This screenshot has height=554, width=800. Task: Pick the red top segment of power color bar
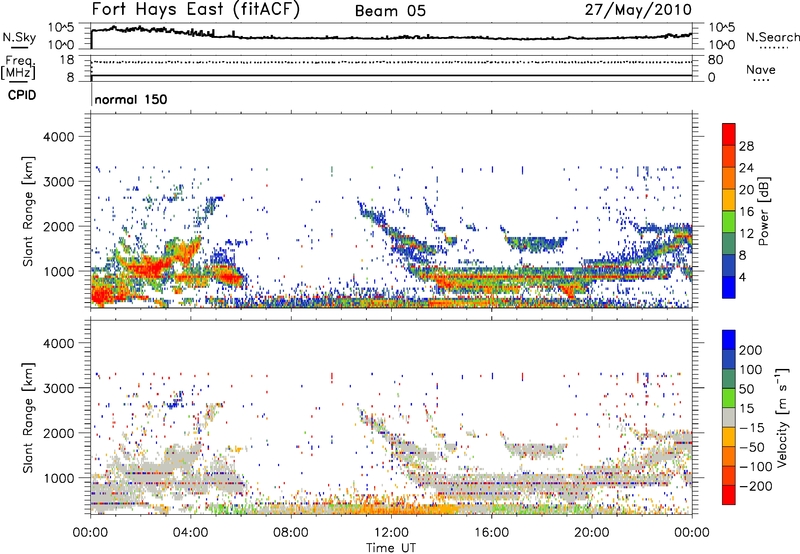(x=729, y=134)
